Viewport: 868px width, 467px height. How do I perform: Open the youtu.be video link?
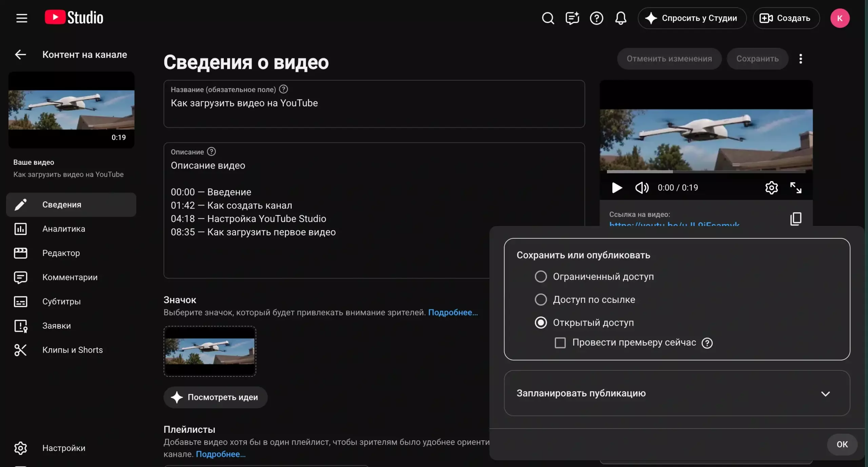point(674,224)
